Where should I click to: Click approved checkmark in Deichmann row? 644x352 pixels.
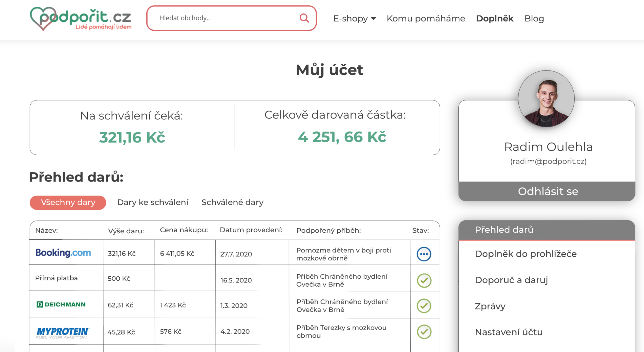click(x=424, y=306)
